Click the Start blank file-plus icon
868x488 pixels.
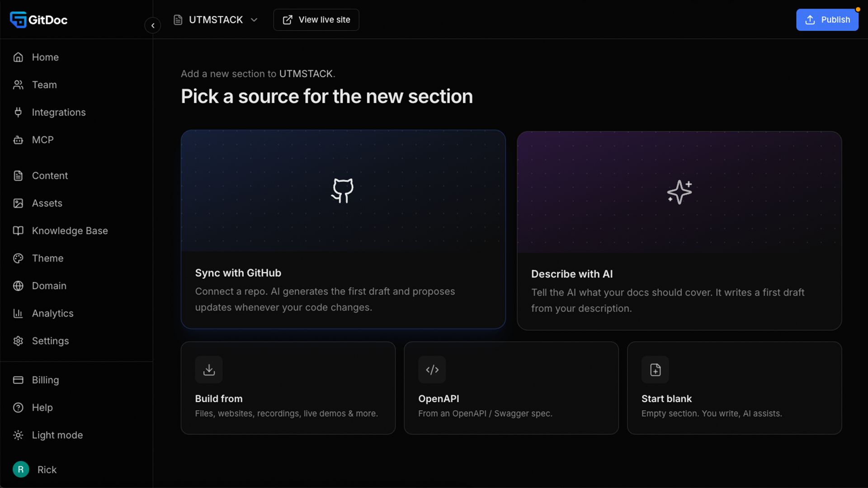point(655,370)
